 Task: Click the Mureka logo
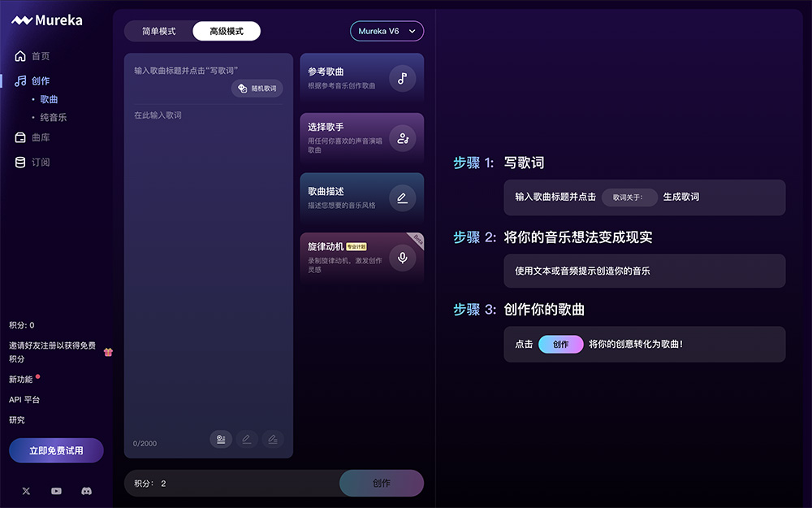pyautogui.click(x=46, y=20)
